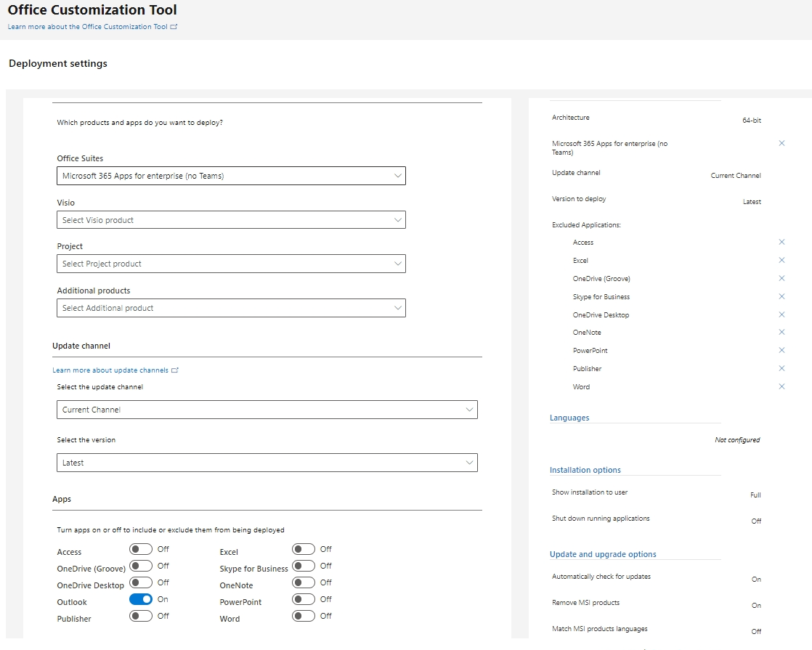
Task: Turn on the Word app toggle
Action: click(304, 616)
